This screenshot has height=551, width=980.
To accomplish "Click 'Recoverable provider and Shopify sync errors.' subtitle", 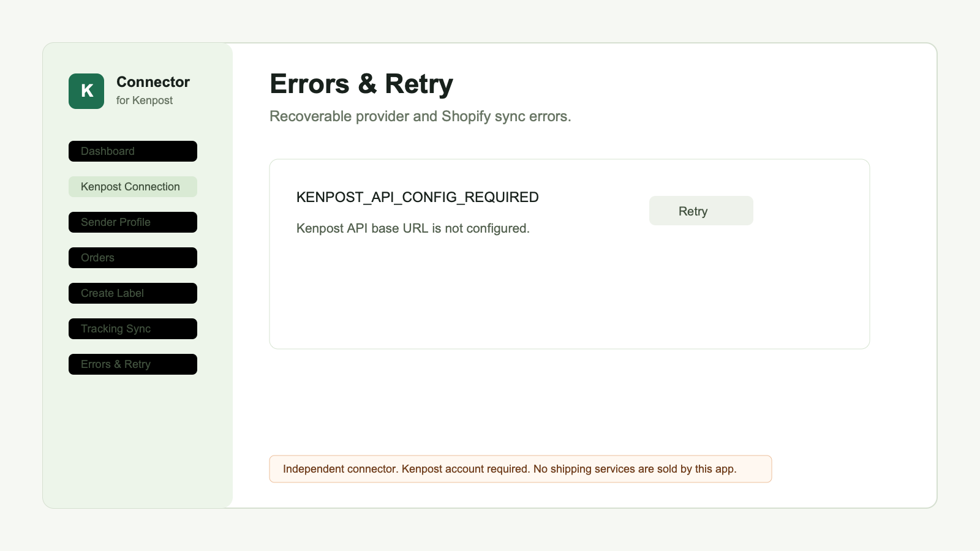I will tap(420, 116).
